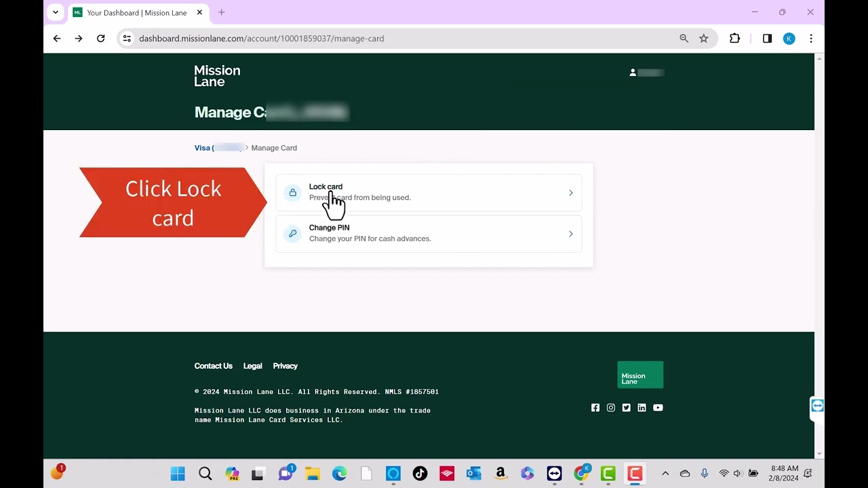Screen dimensions: 868x488
Task: Open the Lock card option chevron
Action: pyautogui.click(x=570, y=193)
